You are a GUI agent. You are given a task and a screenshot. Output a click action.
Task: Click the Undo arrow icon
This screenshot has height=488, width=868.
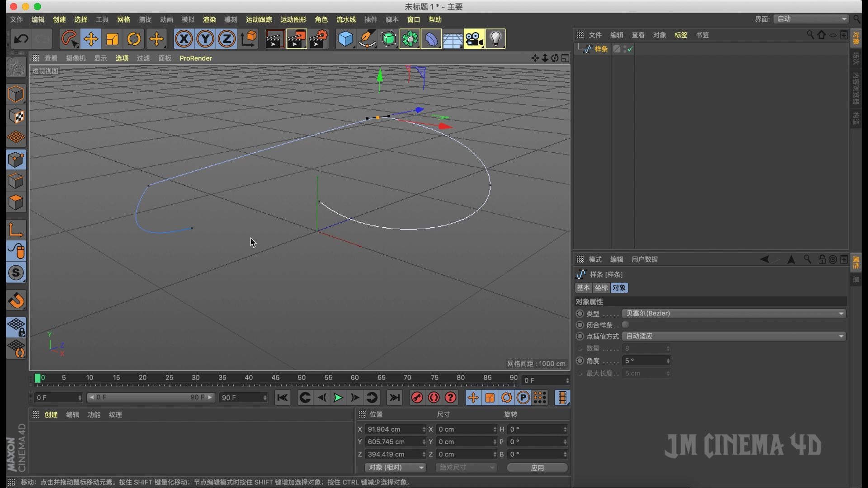[21, 39]
